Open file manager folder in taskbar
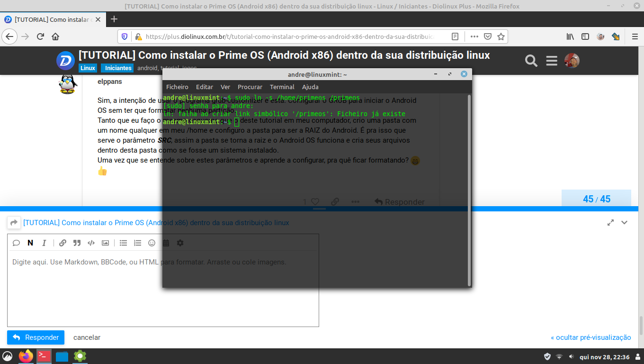Screen dimensions: 644x364 [x=62, y=356]
